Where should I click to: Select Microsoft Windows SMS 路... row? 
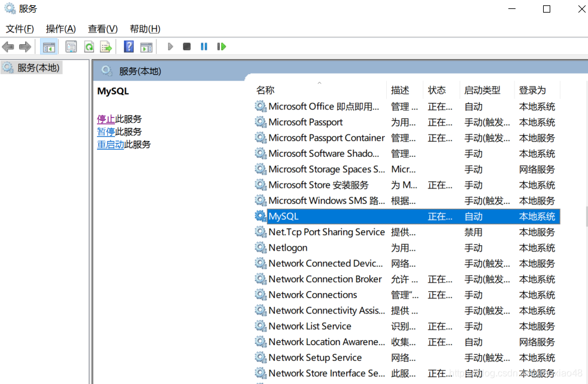(407, 201)
